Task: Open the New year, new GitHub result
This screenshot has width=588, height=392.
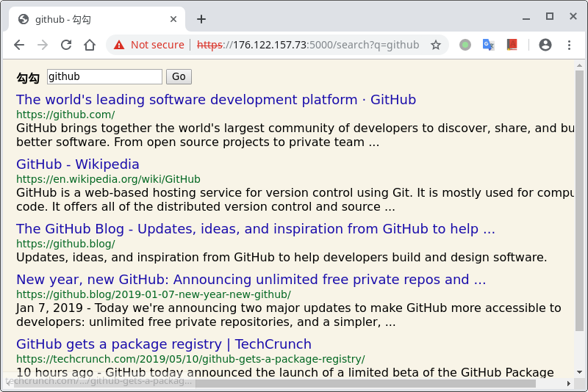Action: pos(251,279)
